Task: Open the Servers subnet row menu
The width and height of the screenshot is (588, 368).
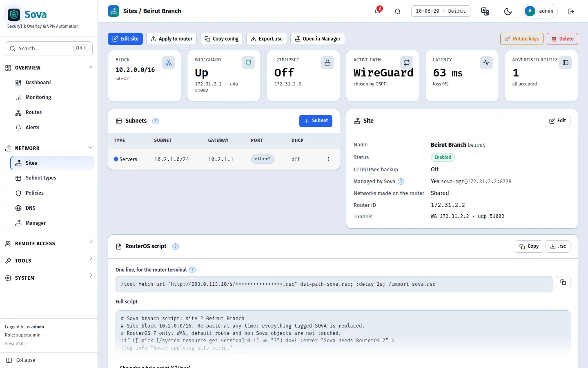Action: coord(328,159)
